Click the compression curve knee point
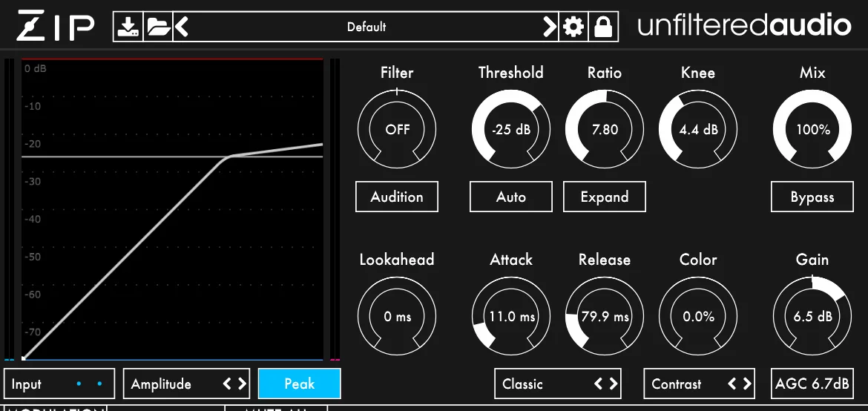Screen dimensions: 868x411 pyautogui.click(x=229, y=157)
